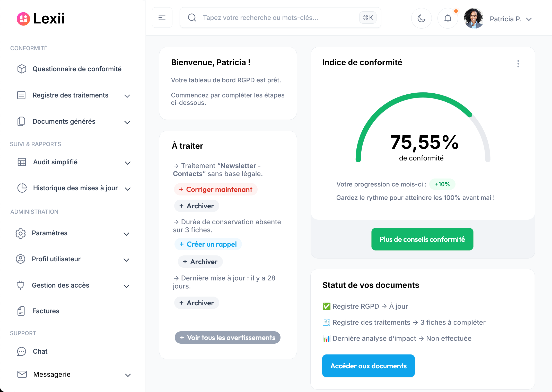
Task: Expand the Registre des traitements chevron
Action: point(127,96)
